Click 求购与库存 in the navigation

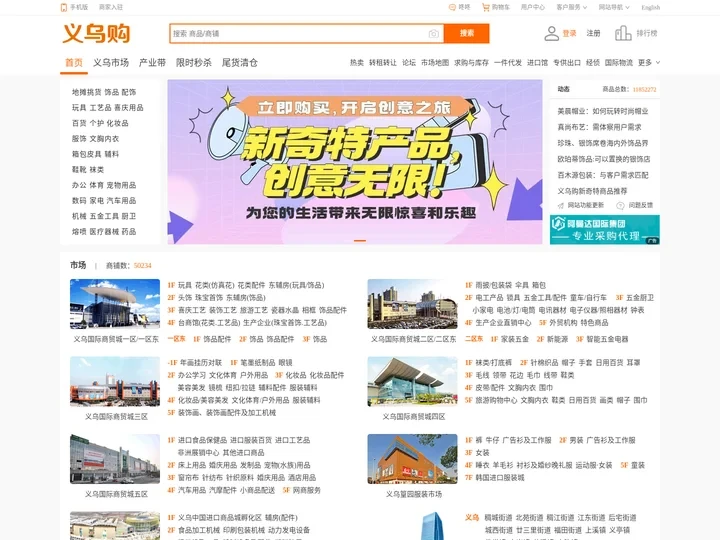coord(471,62)
